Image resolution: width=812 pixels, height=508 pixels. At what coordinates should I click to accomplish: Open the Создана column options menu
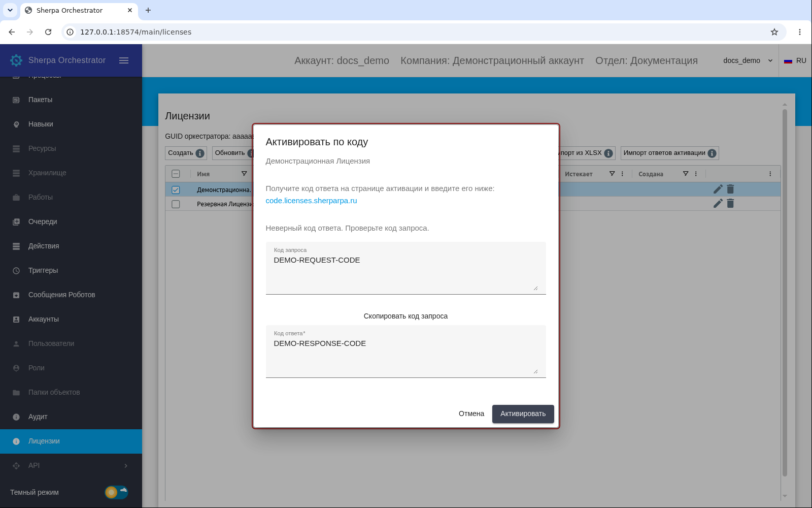click(x=696, y=174)
